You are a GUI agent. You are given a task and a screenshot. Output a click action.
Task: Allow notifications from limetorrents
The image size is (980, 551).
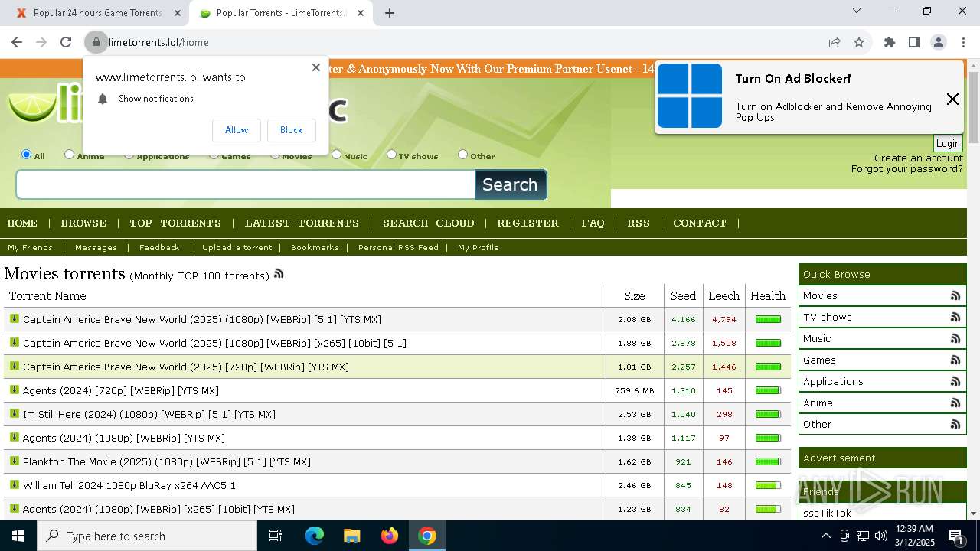click(x=237, y=130)
